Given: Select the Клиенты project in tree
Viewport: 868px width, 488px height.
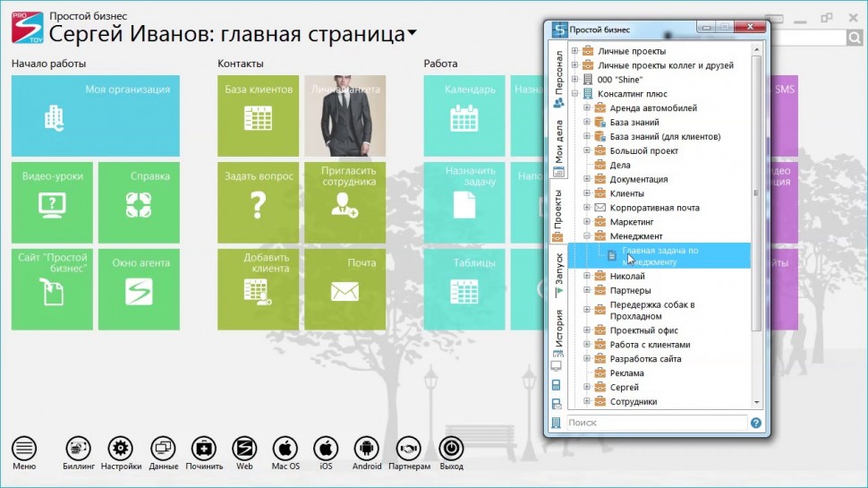Looking at the screenshot, I should point(626,193).
